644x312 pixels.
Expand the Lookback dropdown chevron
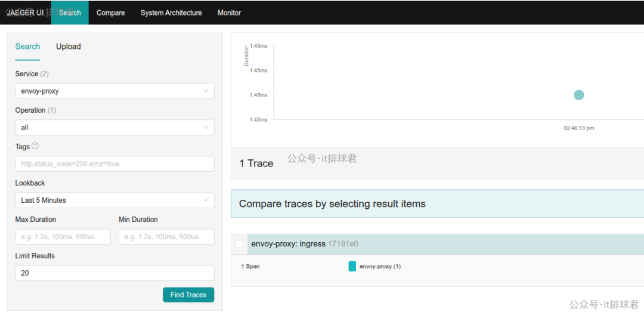206,200
